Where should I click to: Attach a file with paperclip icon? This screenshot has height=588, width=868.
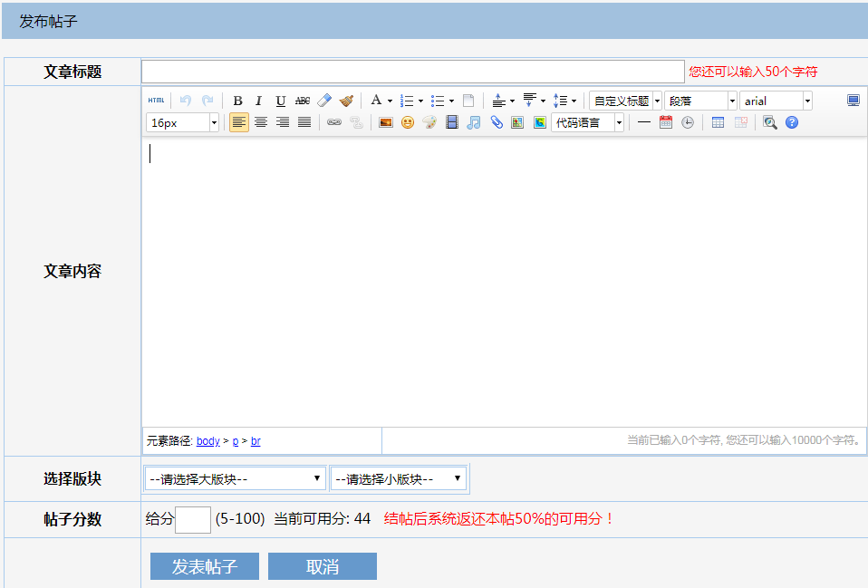tap(496, 122)
